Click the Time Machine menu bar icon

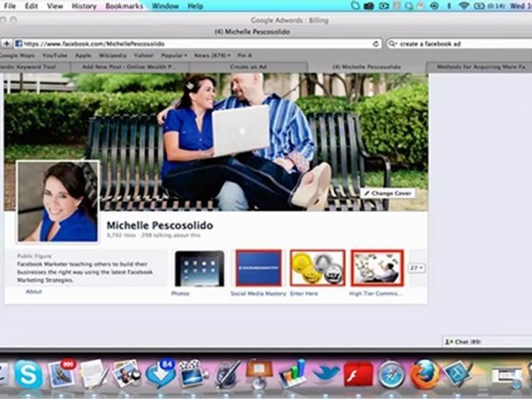coord(434,6)
